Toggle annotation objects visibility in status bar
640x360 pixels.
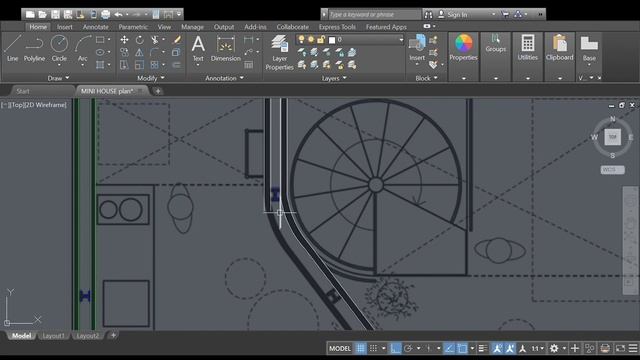coord(497,348)
